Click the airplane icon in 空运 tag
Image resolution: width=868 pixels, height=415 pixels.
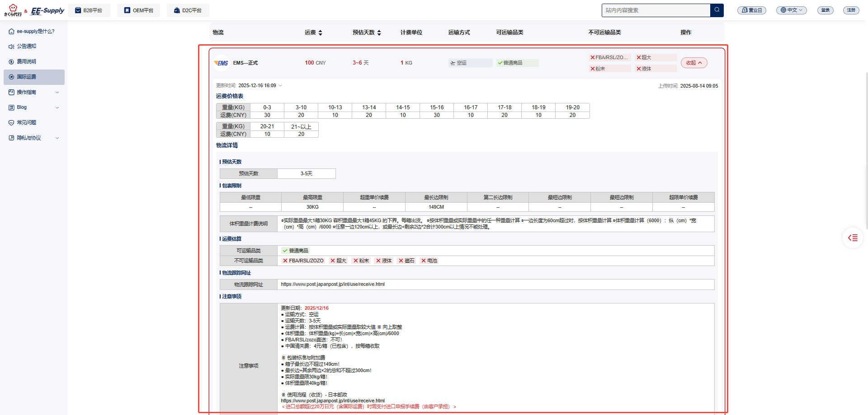click(x=453, y=63)
